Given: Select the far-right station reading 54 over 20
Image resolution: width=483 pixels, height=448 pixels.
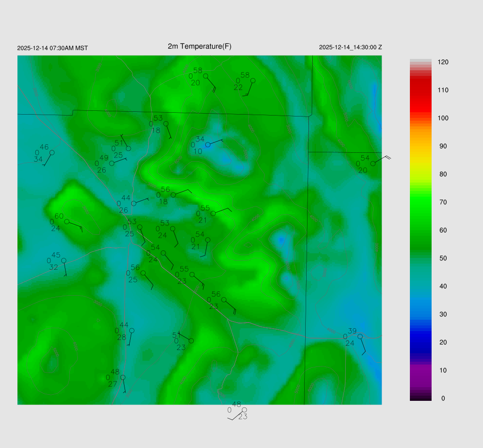Looking at the screenshot, I should point(373,163).
